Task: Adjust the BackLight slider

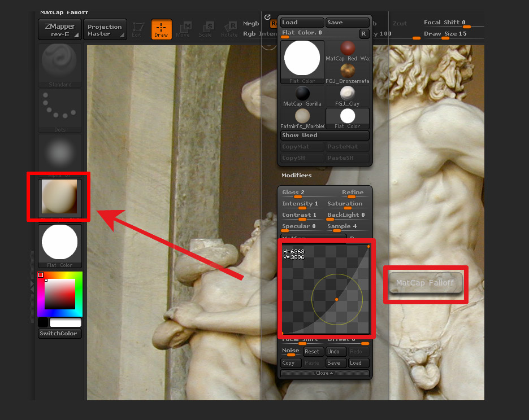Action: click(348, 216)
